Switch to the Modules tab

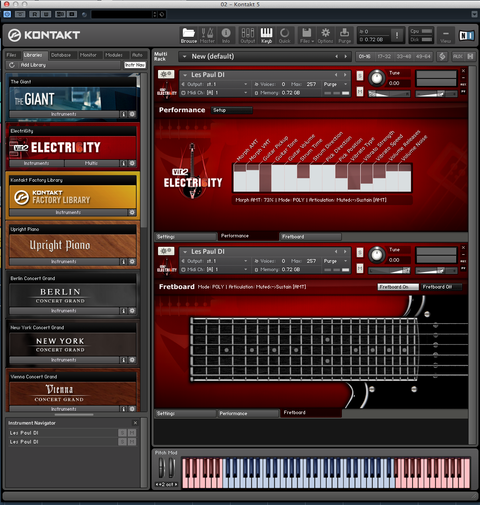tap(114, 55)
